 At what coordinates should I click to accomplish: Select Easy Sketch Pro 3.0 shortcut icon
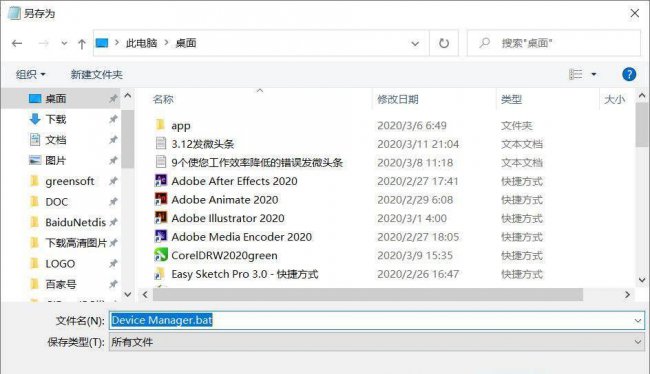pos(160,274)
